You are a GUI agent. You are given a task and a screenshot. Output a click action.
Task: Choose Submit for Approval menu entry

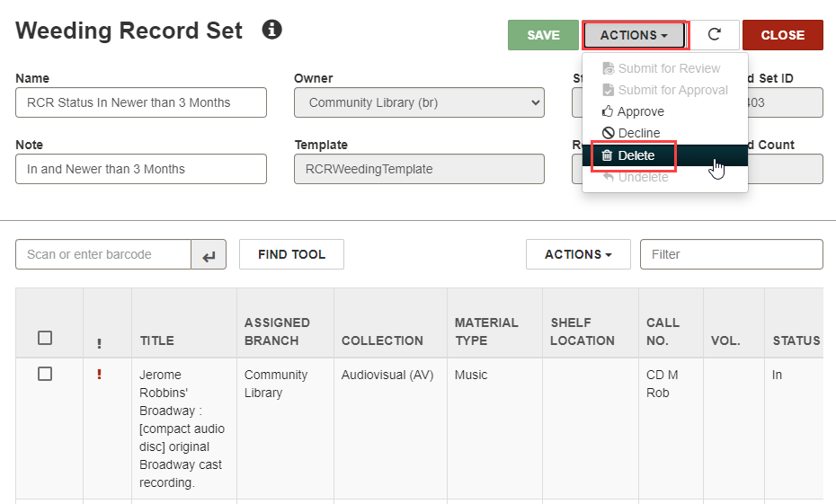[665, 90]
